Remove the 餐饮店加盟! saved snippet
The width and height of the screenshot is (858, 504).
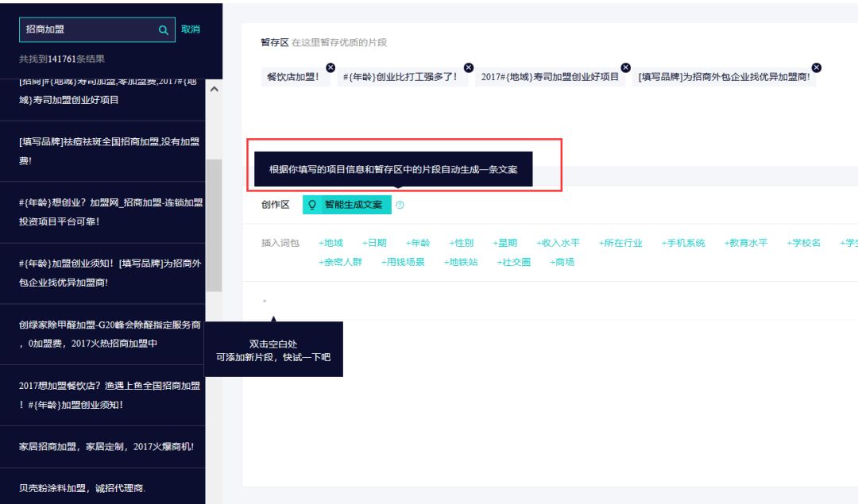(330, 67)
